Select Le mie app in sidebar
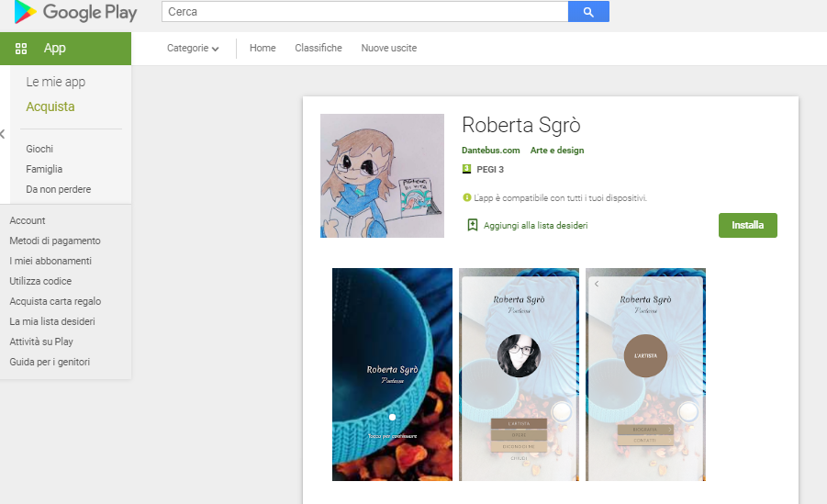The height and width of the screenshot is (504, 827). click(56, 82)
